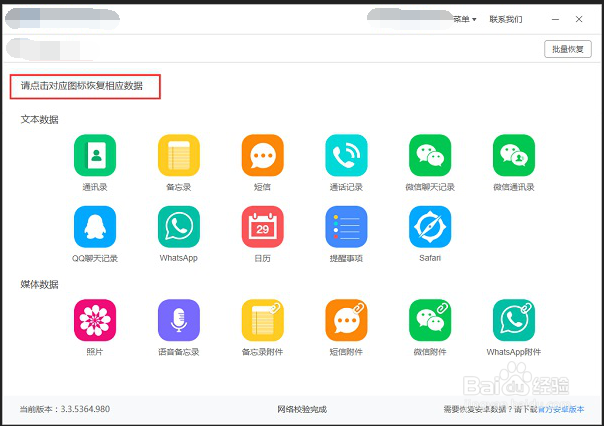The height and width of the screenshot is (426, 604).
Task: Open the Safari compass icon
Action: (430, 226)
